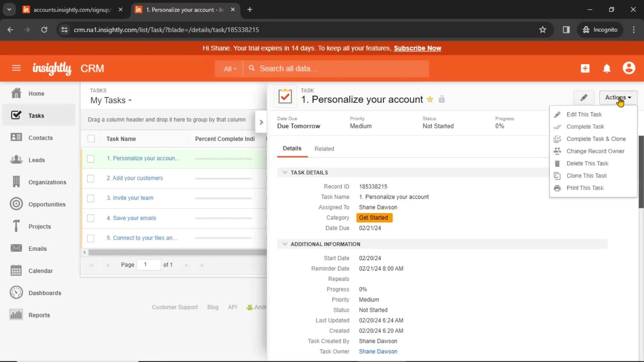This screenshot has height=362, width=644.
Task: Click the lock icon beside task title
Action: point(442,99)
